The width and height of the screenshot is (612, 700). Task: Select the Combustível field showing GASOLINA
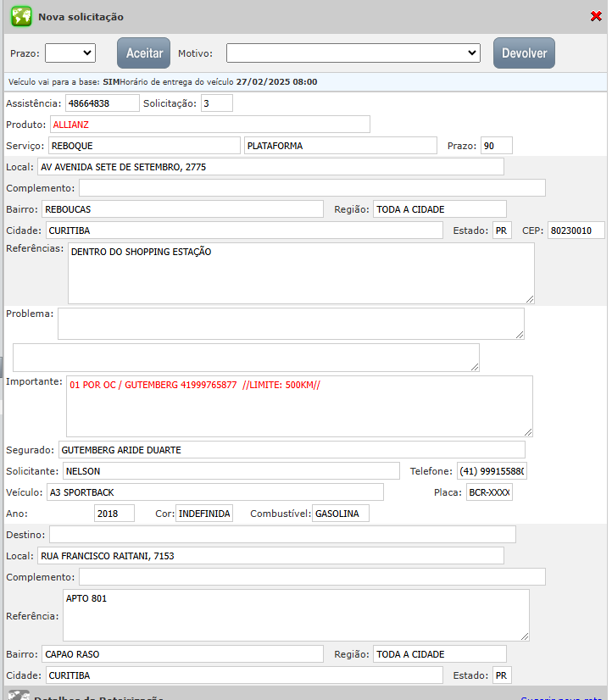coord(341,514)
